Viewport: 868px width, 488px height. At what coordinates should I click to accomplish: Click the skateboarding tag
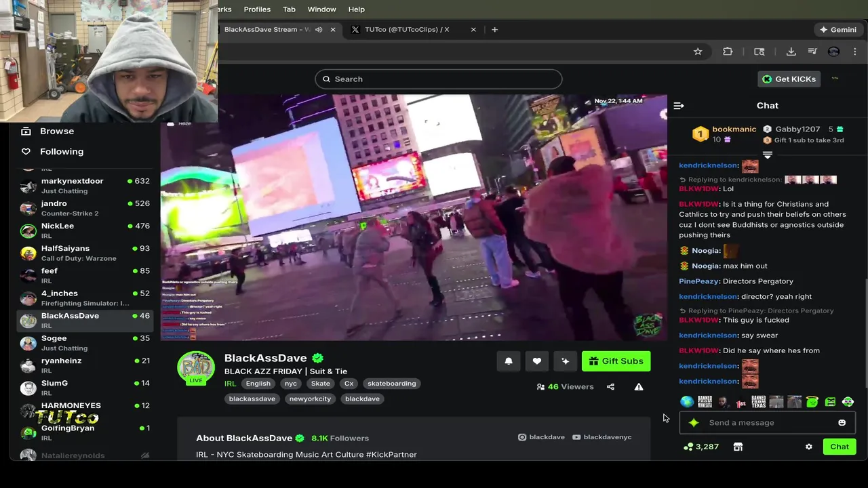click(x=392, y=384)
